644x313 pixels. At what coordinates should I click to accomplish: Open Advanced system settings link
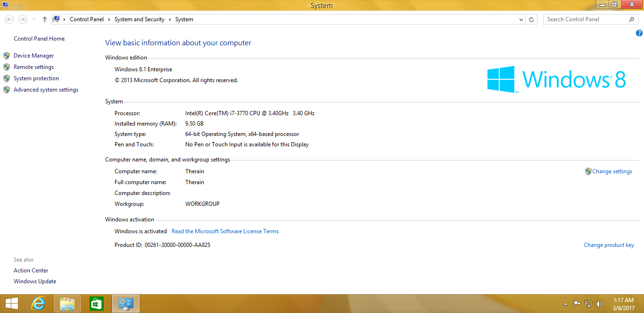[x=46, y=90]
